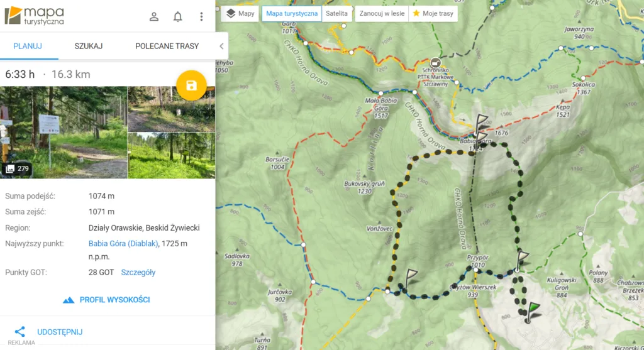Screen dimensions: 644x350
Task: Click the mapa turystyczna logo
Action: [x=34, y=15]
